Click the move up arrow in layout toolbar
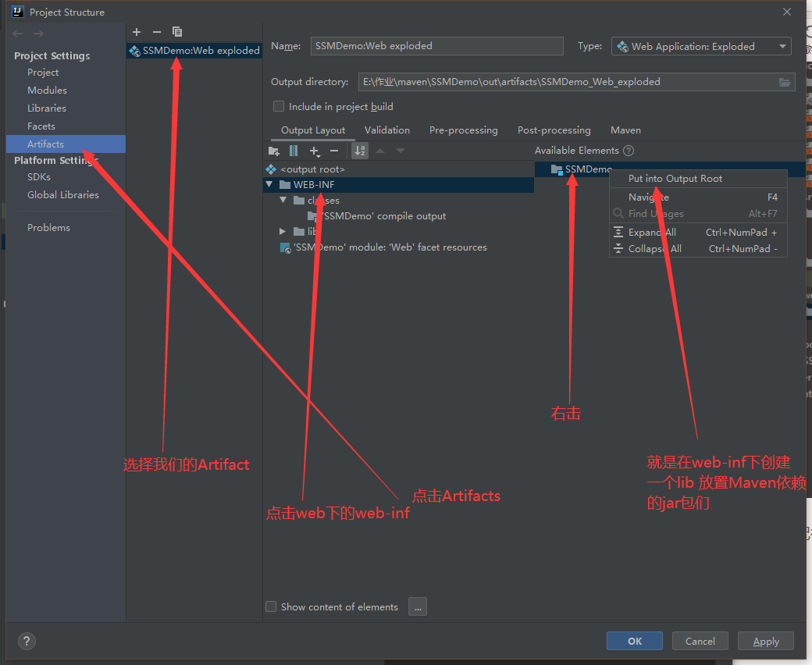This screenshot has width=812, height=665. click(380, 151)
